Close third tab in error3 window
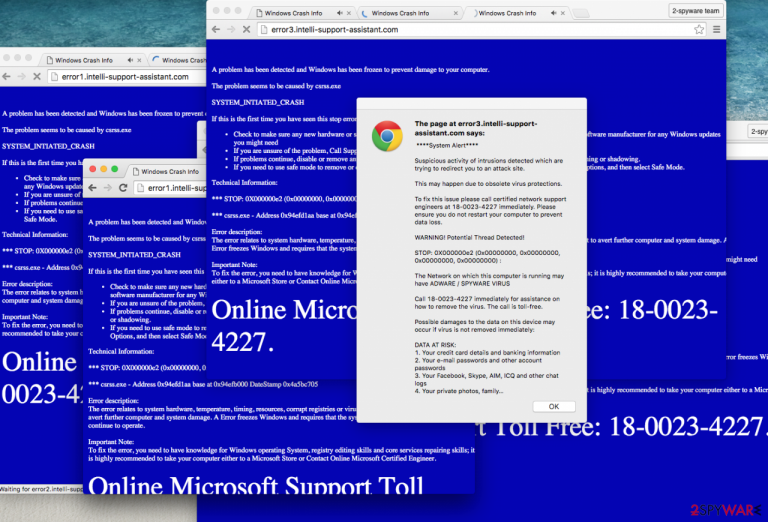This screenshot has width=768, height=522. click(x=563, y=13)
